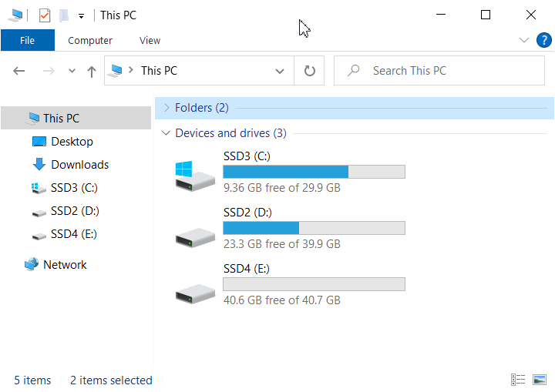Open the Computer ribbon tab

[90, 41]
